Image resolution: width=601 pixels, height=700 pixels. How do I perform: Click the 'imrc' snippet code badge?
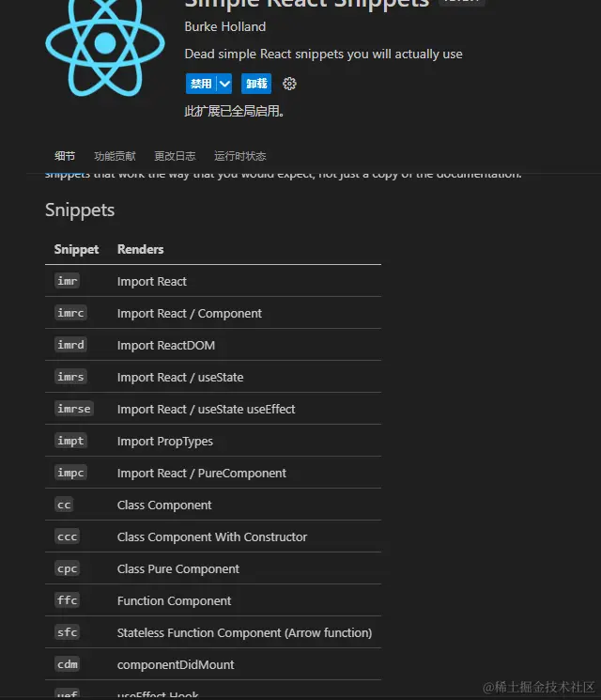tap(70, 313)
